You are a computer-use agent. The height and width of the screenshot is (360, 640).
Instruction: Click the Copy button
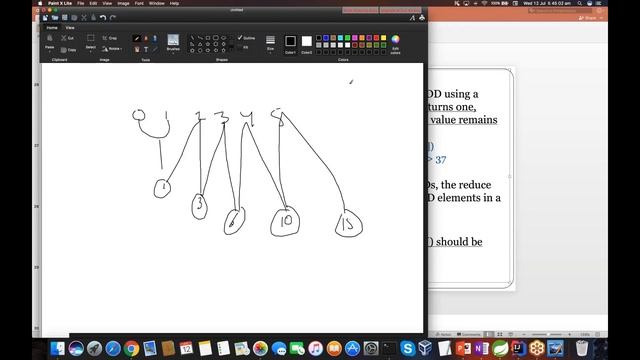click(x=69, y=50)
